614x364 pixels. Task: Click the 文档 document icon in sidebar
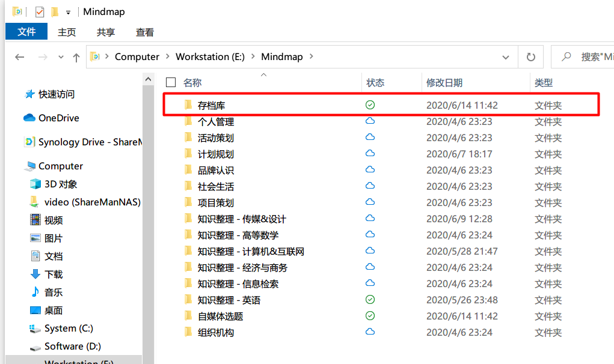[x=35, y=256]
